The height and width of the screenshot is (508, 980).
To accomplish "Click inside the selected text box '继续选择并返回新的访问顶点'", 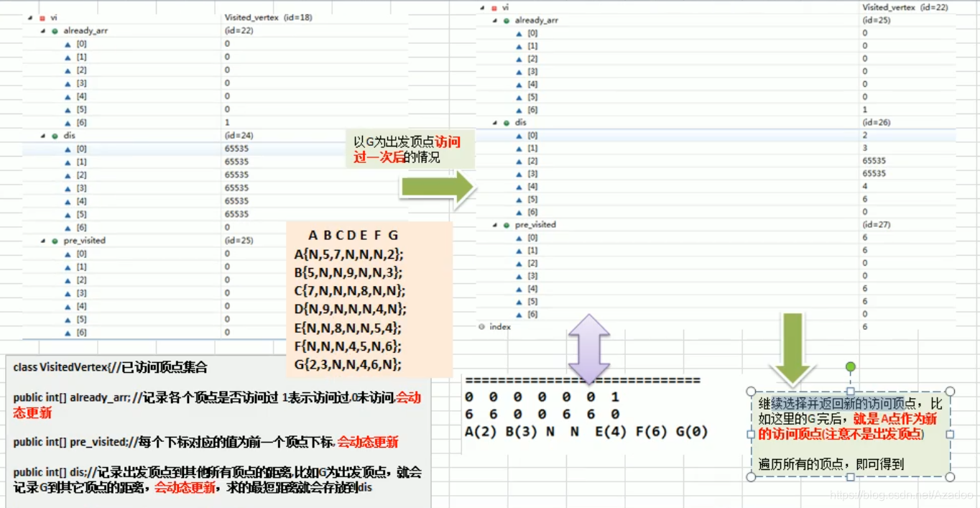I will coord(851,434).
